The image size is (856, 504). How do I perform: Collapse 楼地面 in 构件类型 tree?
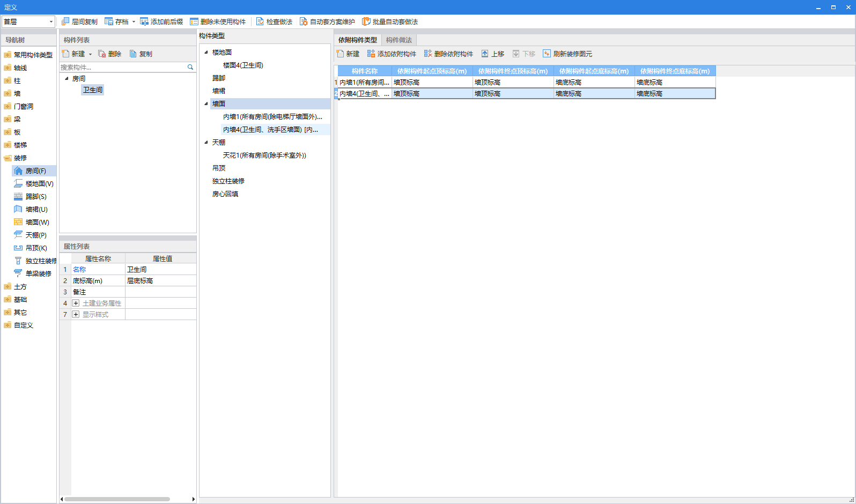(206, 52)
